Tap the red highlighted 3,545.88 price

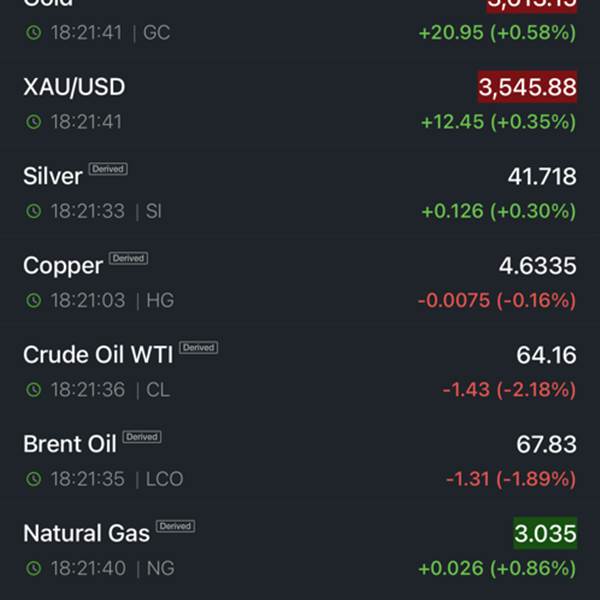point(527,87)
